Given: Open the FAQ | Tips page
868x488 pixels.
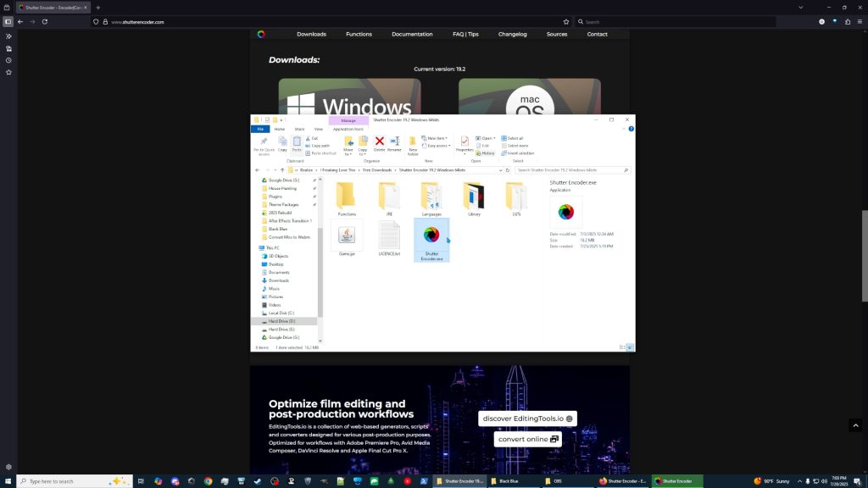Looking at the screenshot, I should 465,34.
